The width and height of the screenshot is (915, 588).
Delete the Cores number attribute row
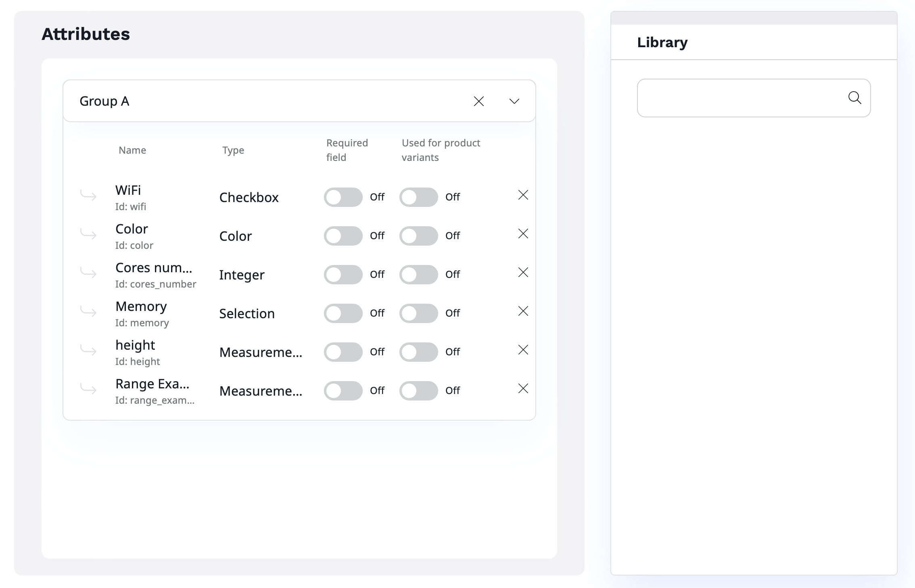[523, 273]
